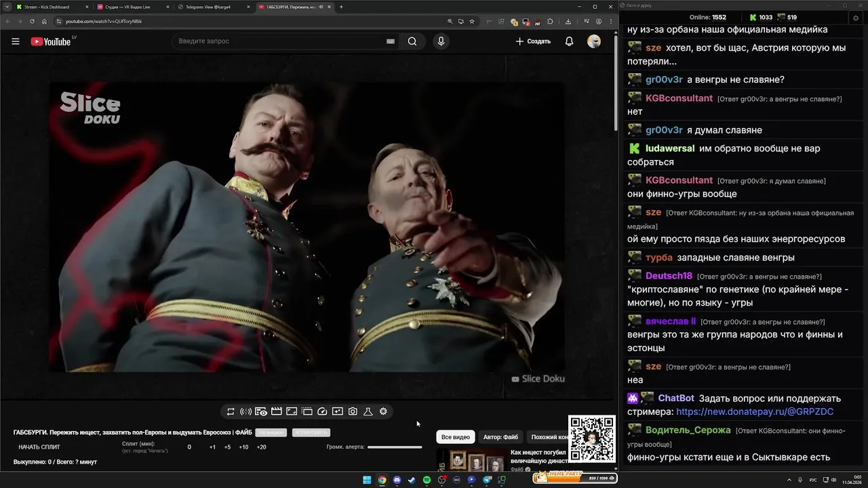Open enhancer settings gear icon

tap(383, 411)
